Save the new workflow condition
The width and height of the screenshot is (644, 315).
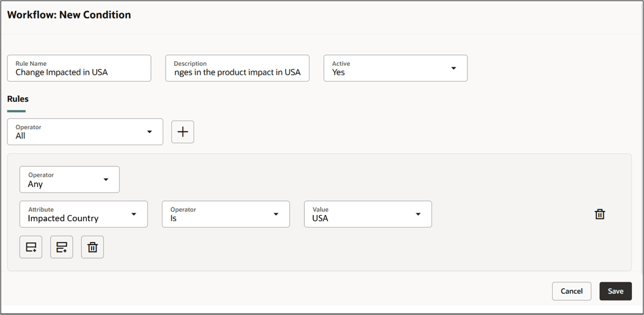coord(615,291)
